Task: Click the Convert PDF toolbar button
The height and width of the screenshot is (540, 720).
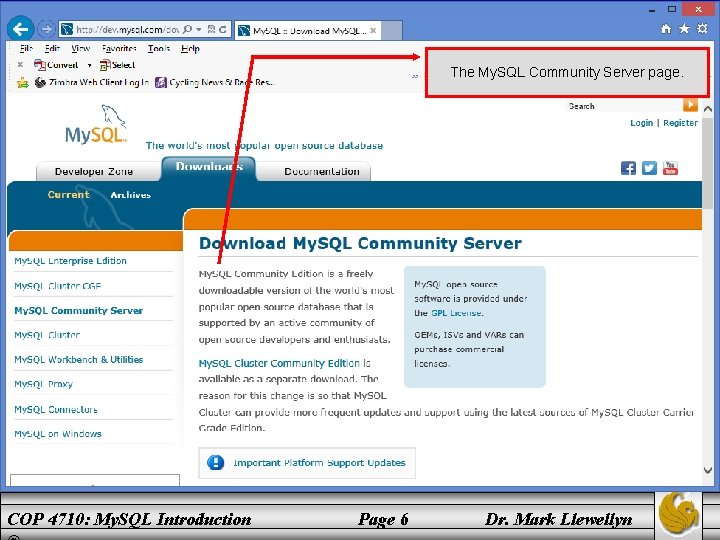Action: 56,65
